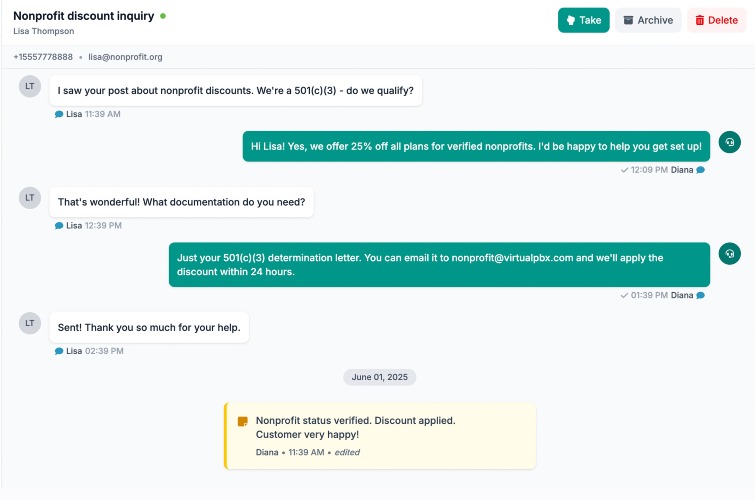Viewport: 755px width, 500px height.
Task: Click the checkmark beside 01:39 PM timestamp
Action: (624, 295)
